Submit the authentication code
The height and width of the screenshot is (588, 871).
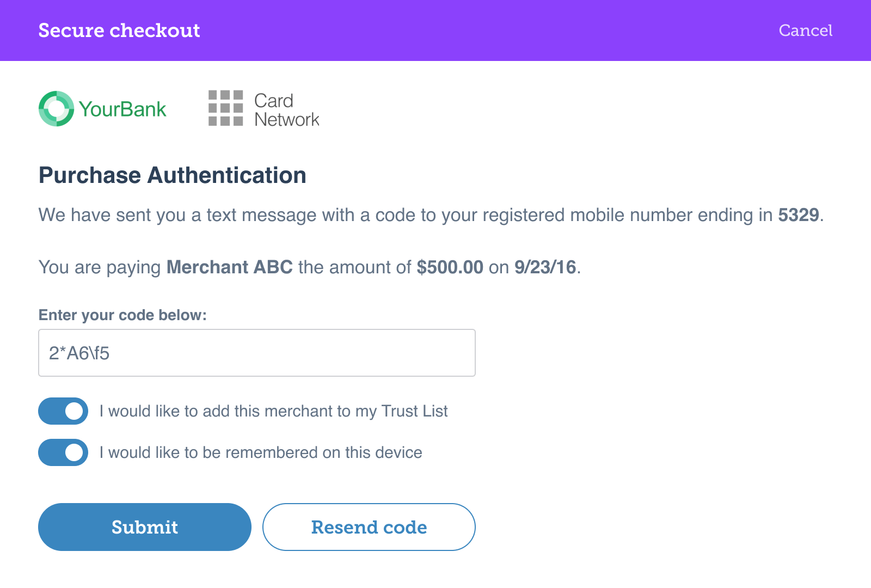[x=145, y=527]
